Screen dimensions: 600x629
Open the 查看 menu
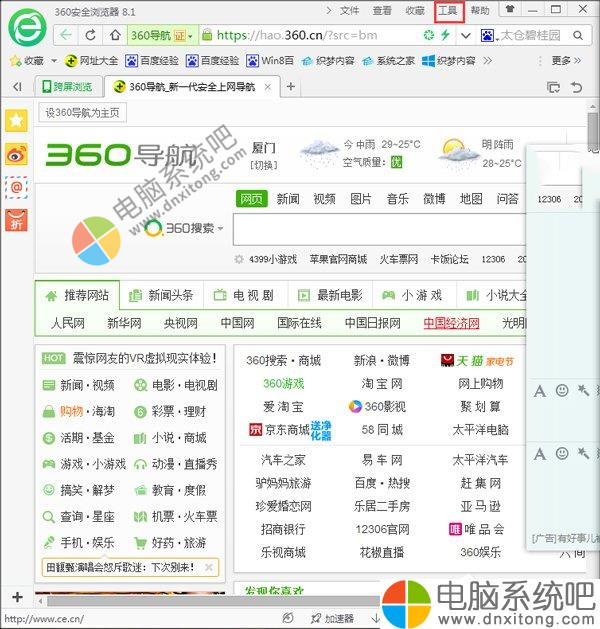(382, 10)
